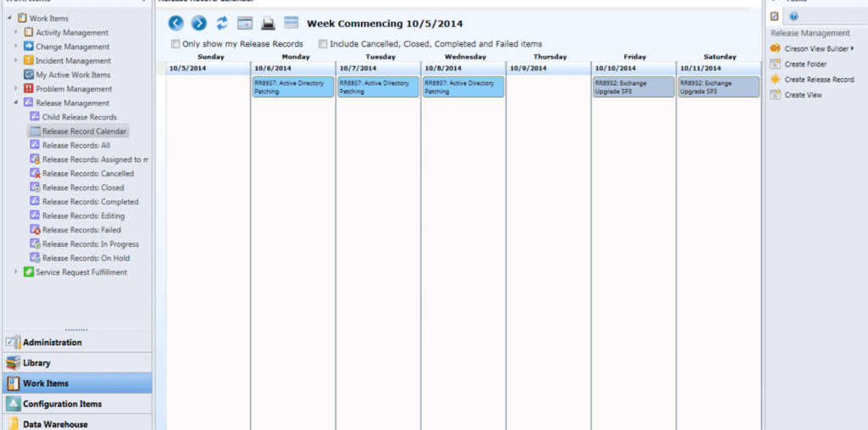Print the calendar using printer icon
868x430 pixels.
pyautogui.click(x=268, y=23)
